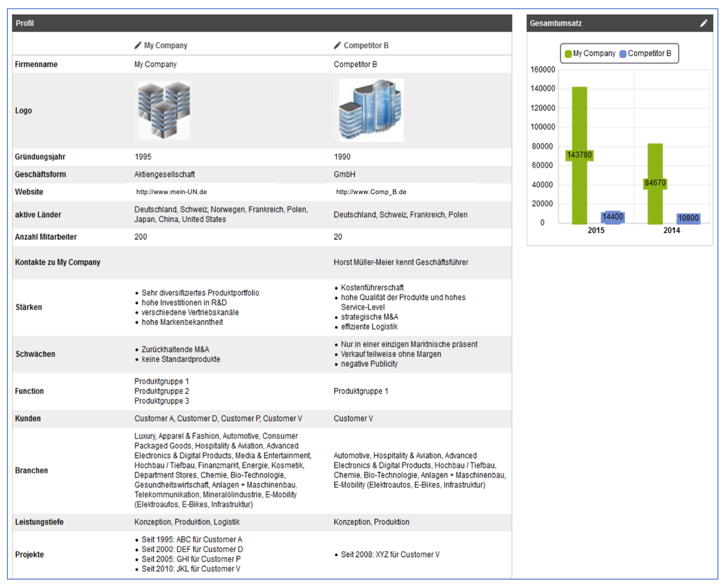
Task: Click the My Company logo image
Action: click(164, 109)
